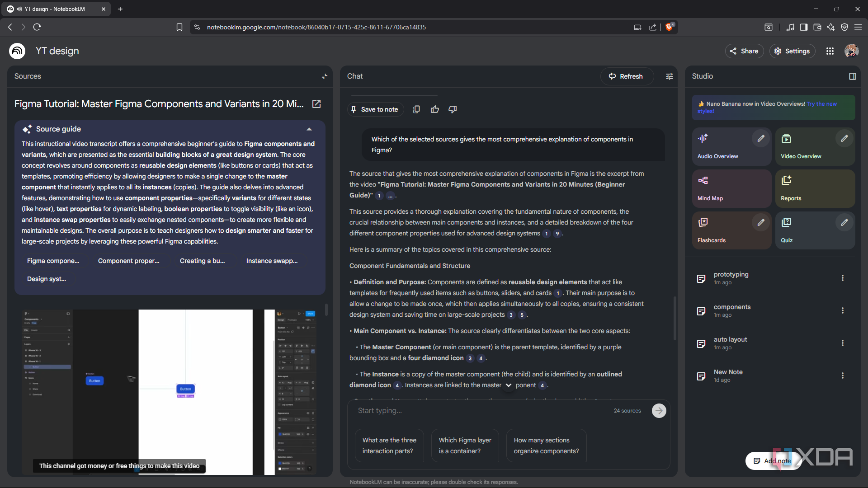Open source video in new tab
Viewport: 868px width, 488px height.
(x=316, y=104)
